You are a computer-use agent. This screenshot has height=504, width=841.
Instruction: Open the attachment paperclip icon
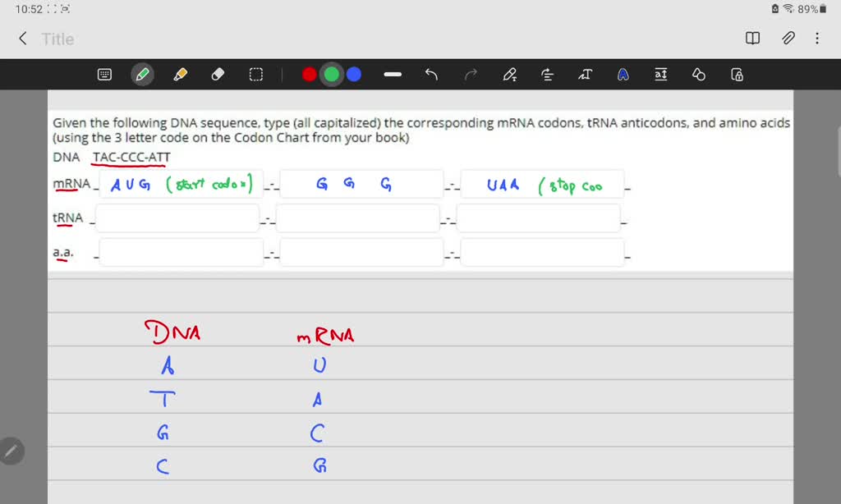pyautogui.click(x=788, y=39)
